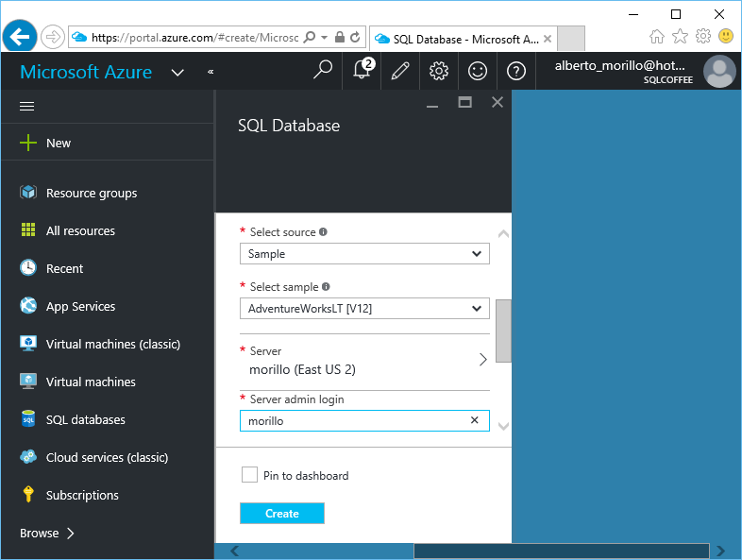Toggle the hamburger menu in sidebar
742x560 pixels.
point(27,106)
